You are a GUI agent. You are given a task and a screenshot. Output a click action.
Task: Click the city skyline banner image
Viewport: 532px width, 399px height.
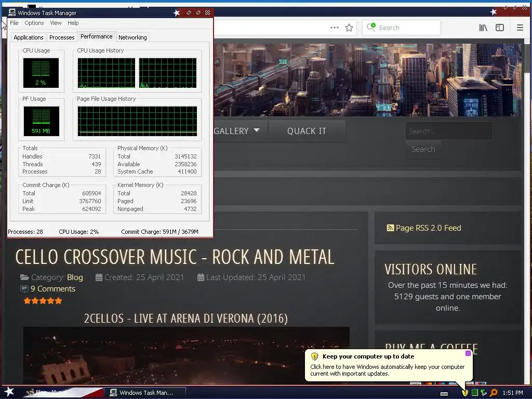click(x=368, y=79)
